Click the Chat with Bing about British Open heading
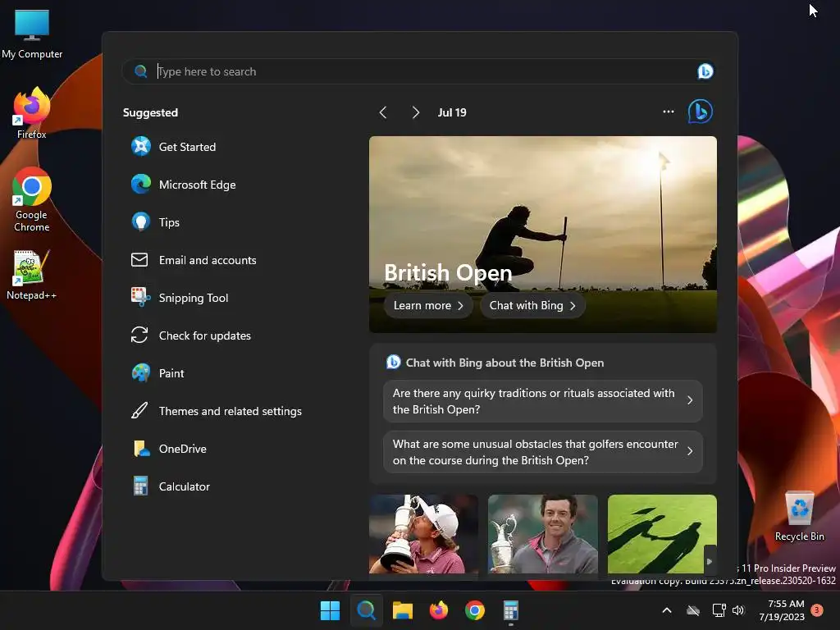840x630 pixels. click(x=504, y=363)
